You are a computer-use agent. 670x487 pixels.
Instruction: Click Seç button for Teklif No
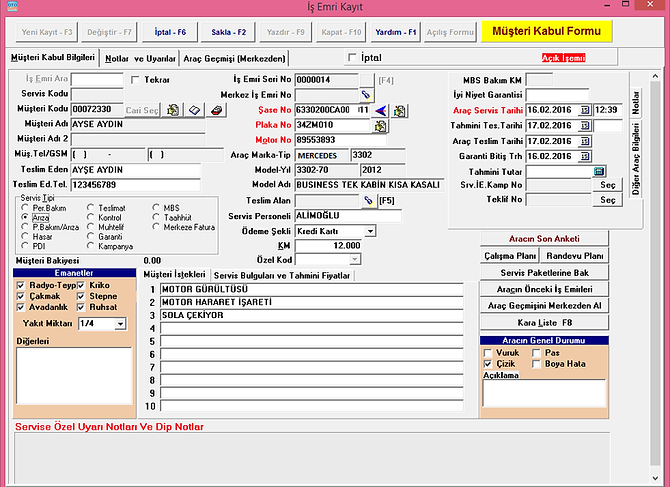tap(607, 200)
